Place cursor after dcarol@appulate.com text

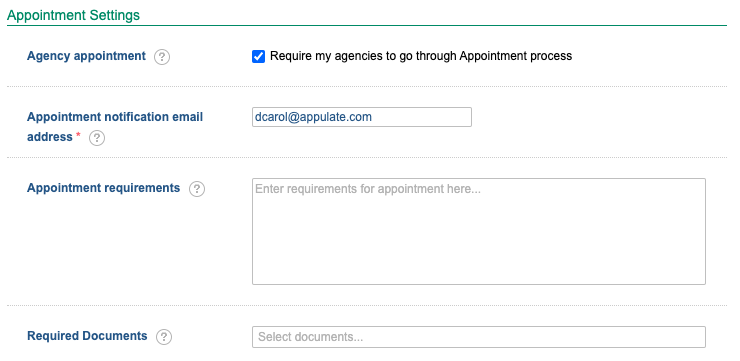point(373,117)
